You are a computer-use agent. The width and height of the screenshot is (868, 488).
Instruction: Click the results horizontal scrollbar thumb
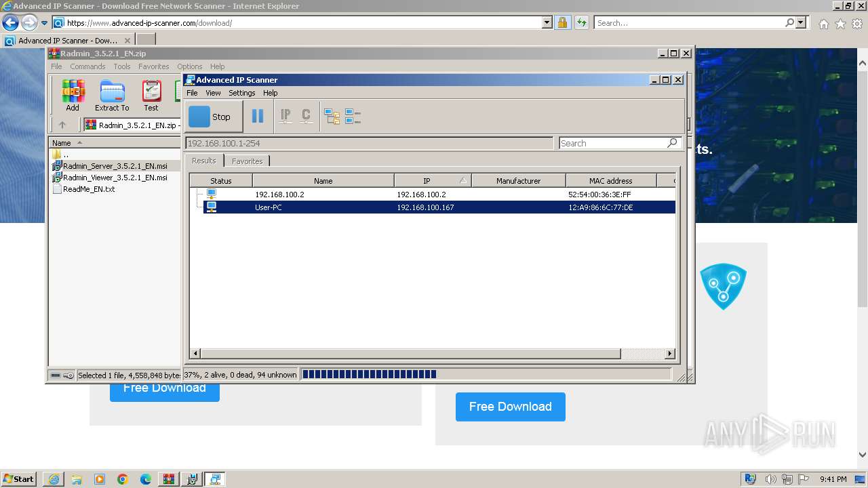click(x=410, y=354)
